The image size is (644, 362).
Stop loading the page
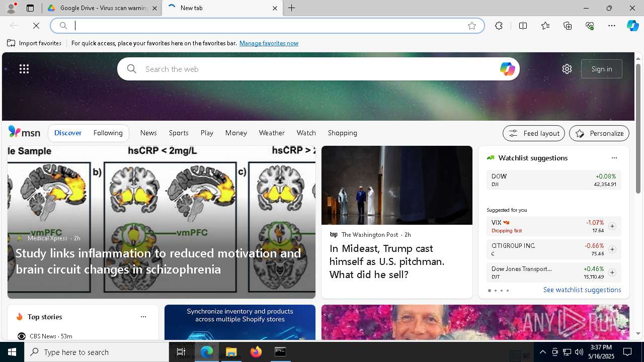coord(36,26)
